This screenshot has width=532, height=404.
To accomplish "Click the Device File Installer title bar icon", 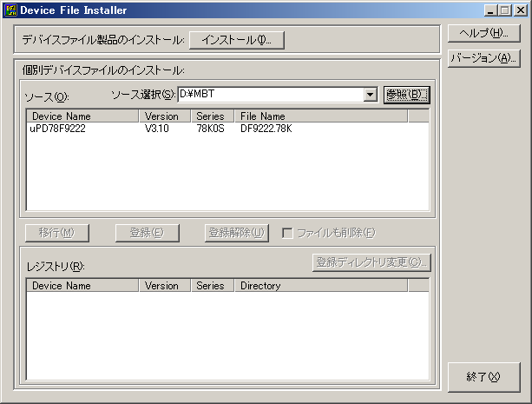I will point(10,10).
